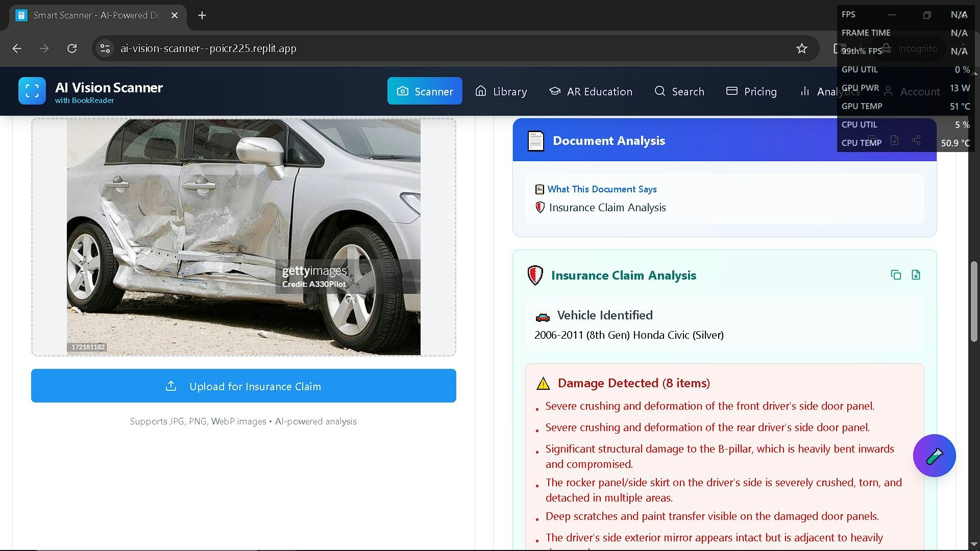Open Analytics using its bar chart icon

805,91
